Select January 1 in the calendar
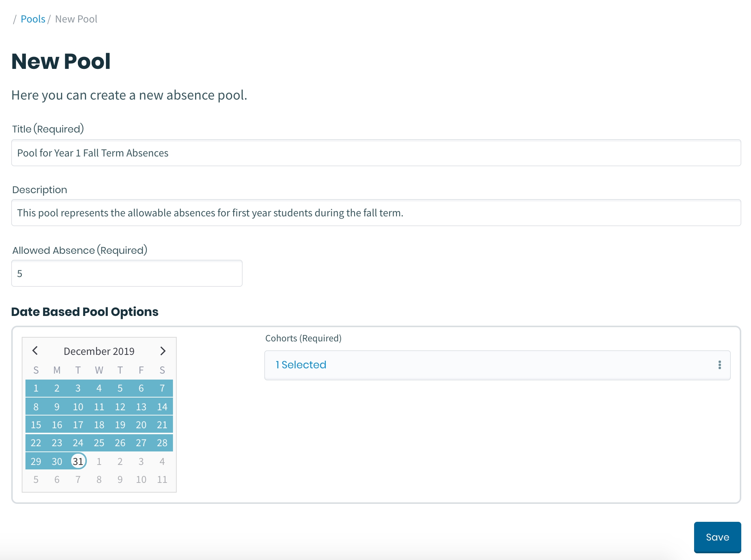 click(99, 461)
